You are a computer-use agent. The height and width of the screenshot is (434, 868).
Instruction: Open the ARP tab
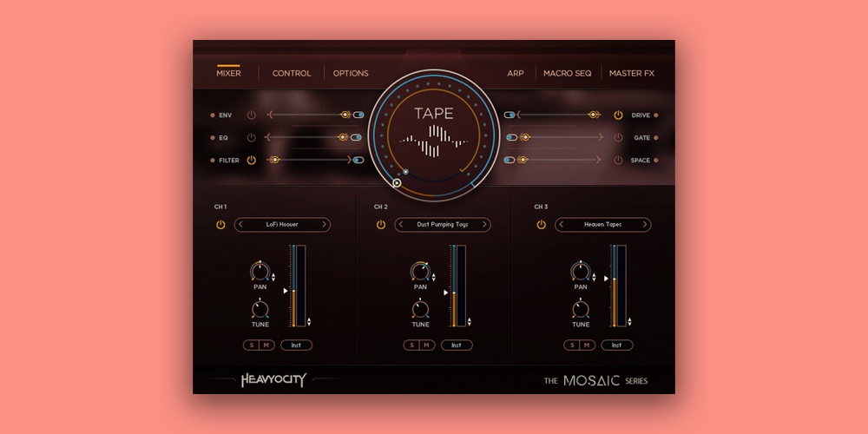tap(516, 73)
